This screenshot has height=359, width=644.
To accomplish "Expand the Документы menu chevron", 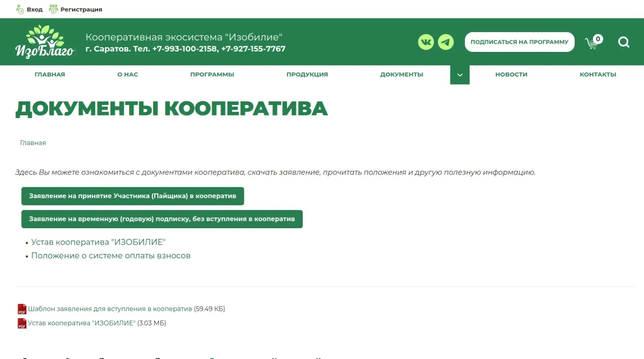I will [x=460, y=75].
